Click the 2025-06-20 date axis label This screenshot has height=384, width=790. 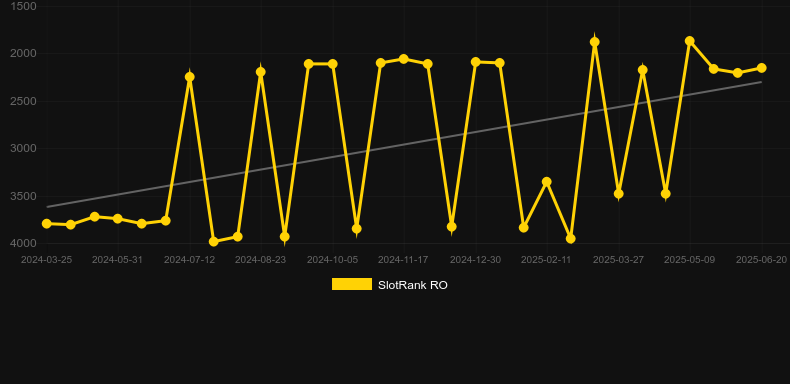(761, 260)
